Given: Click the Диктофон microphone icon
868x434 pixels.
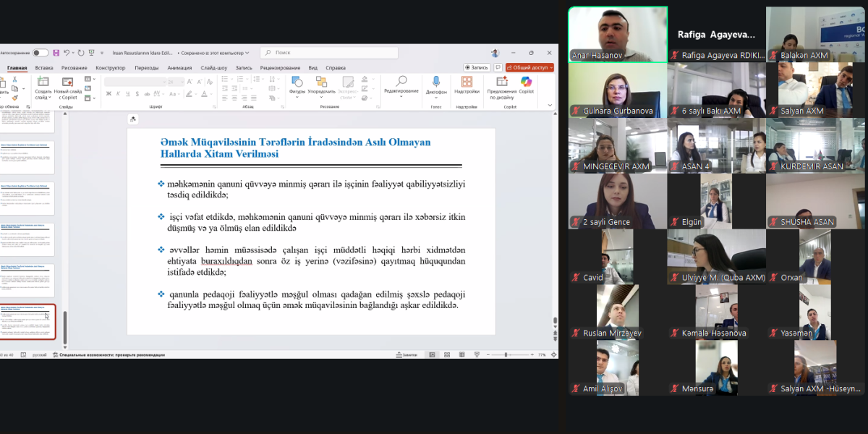Looking at the screenshot, I should click(436, 83).
